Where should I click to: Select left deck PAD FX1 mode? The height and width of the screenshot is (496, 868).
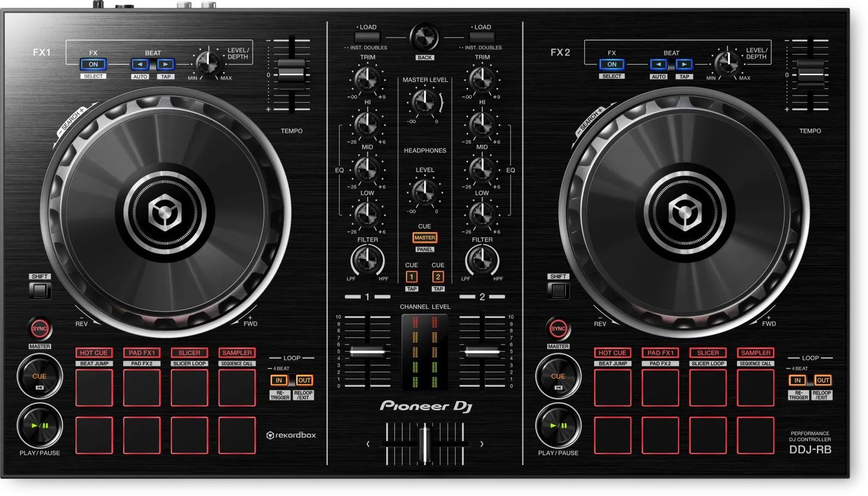point(142,353)
